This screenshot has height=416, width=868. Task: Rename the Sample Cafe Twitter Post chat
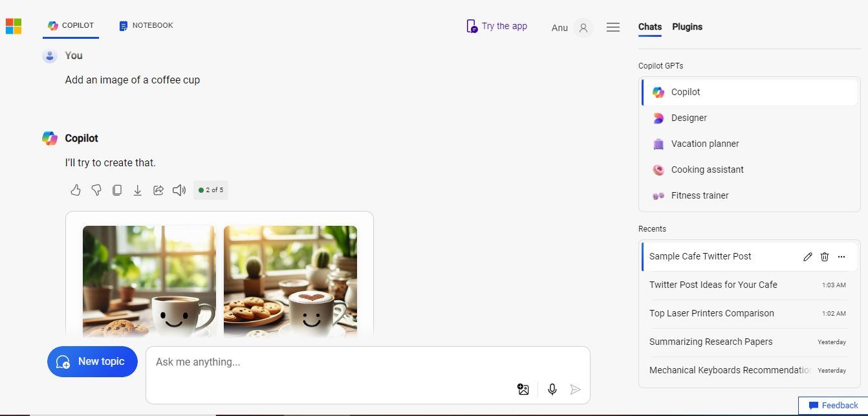808,257
